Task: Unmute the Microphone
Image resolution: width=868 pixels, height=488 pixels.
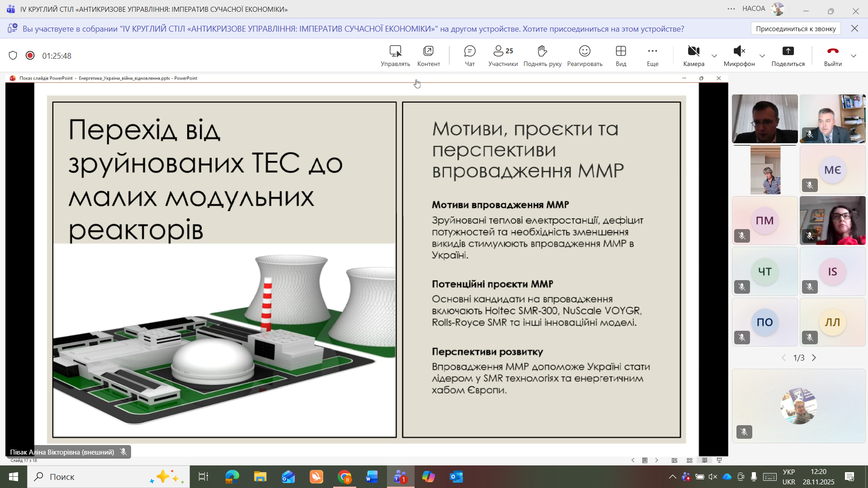Action: (739, 52)
